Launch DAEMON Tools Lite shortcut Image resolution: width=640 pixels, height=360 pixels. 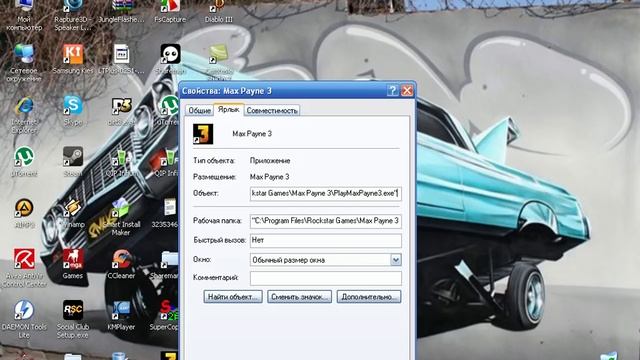[24, 319]
